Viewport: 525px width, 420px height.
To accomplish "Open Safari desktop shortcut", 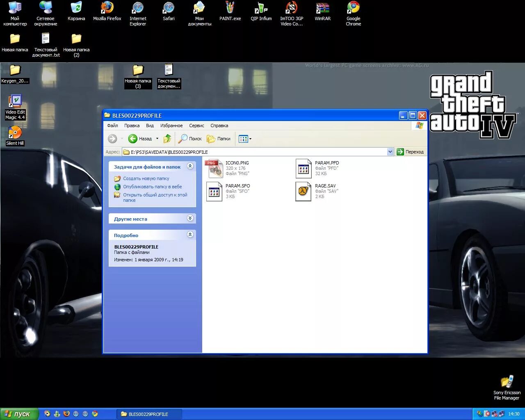I will [x=169, y=11].
